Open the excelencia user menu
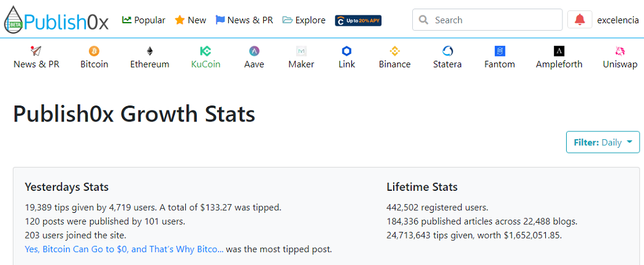The width and height of the screenshot is (644, 265). [618, 20]
